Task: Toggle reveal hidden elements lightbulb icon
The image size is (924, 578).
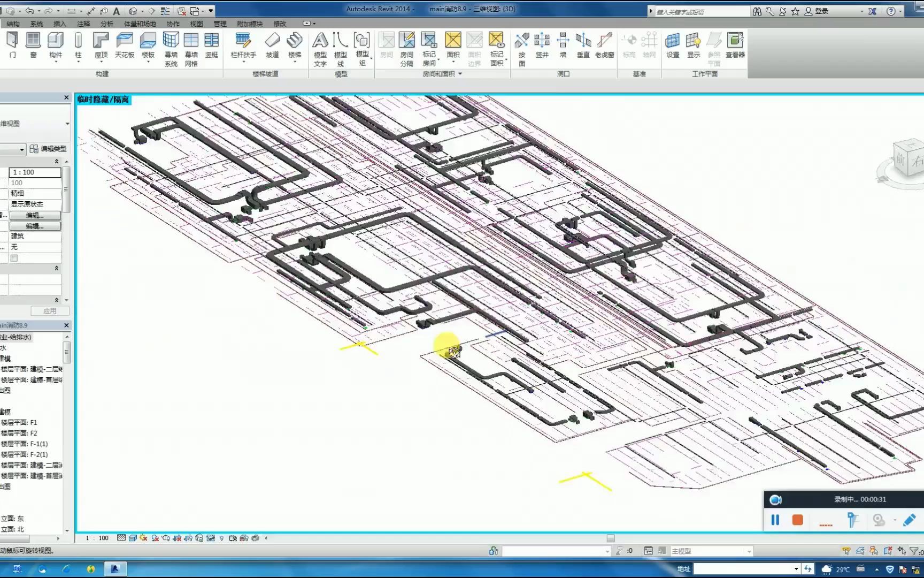Action: coord(222,538)
